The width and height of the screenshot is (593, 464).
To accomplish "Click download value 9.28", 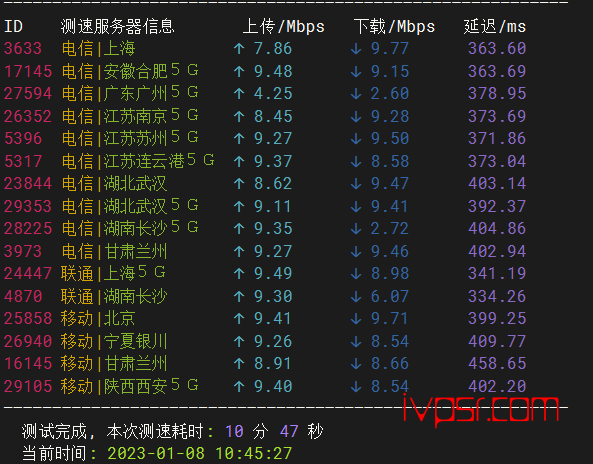I will 390,116.
